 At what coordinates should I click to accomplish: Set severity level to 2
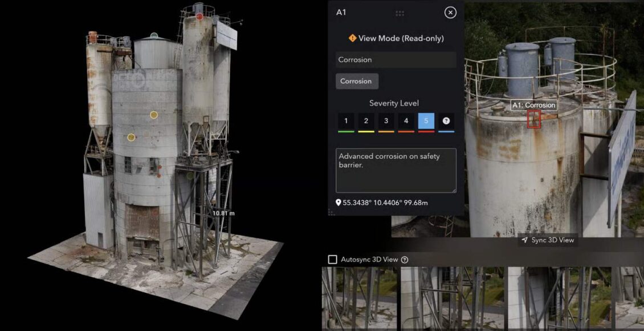click(x=366, y=121)
